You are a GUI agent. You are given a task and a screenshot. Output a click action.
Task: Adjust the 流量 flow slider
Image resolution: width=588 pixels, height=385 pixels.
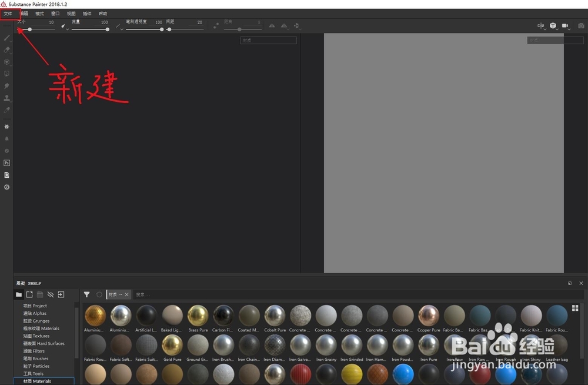(x=90, y=29)
